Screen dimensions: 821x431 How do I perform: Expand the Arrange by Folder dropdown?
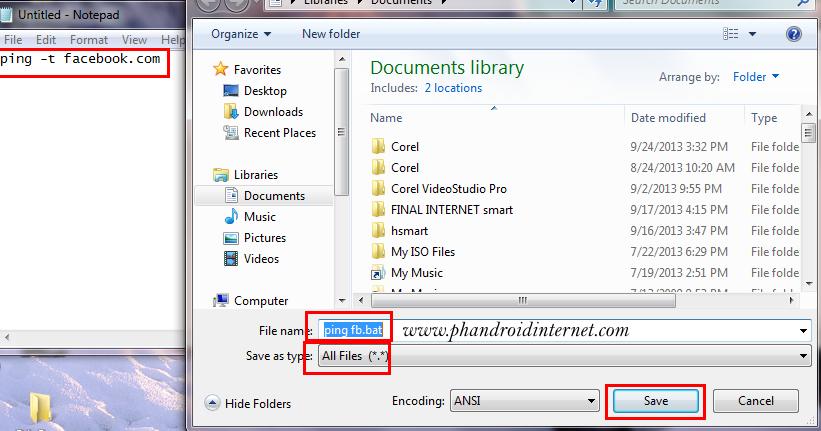(756, 77)
